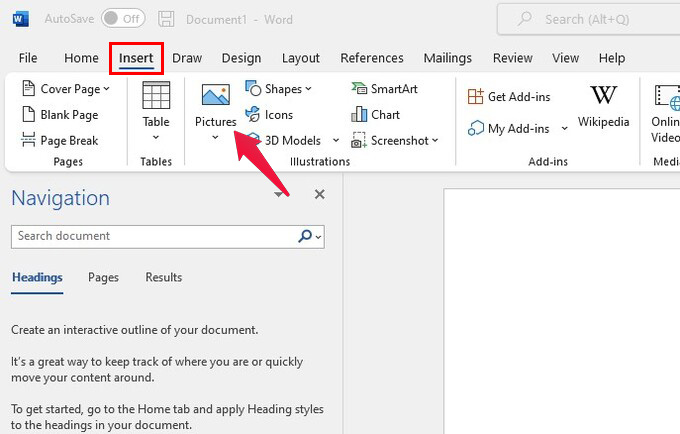Image resolution: width=680 pixels, height=434 pixels.
Task: Click the magnifier search icon in Navigation
Action: pyautogui.click(x=305, y=236)
